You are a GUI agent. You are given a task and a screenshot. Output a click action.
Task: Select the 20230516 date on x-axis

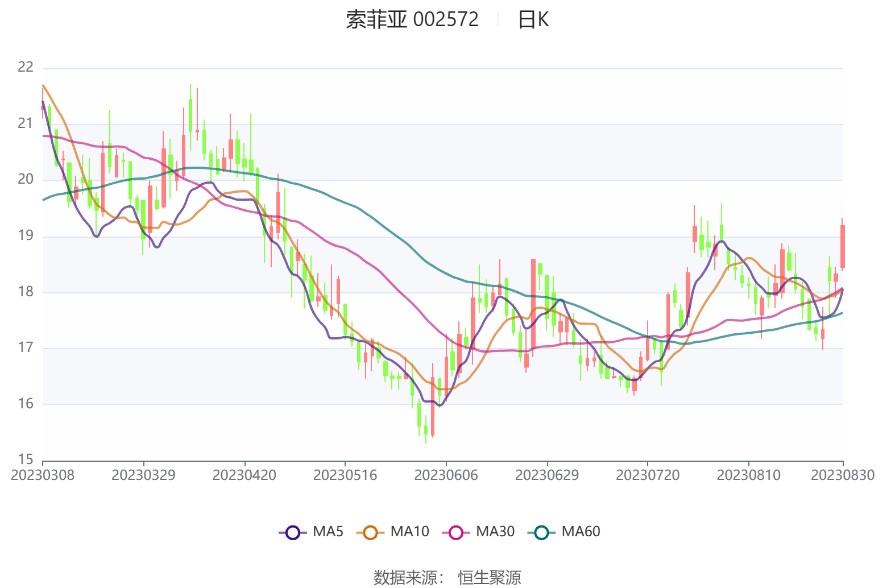click(x=345, y=475)
